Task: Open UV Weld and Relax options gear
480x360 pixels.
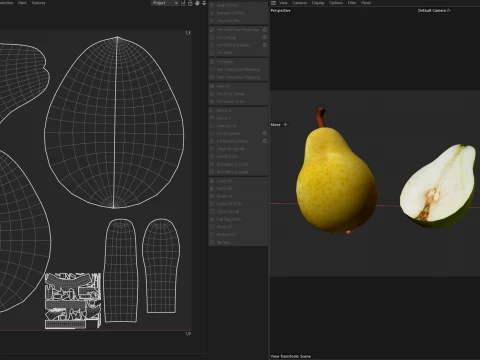Action: coord(265,45)
